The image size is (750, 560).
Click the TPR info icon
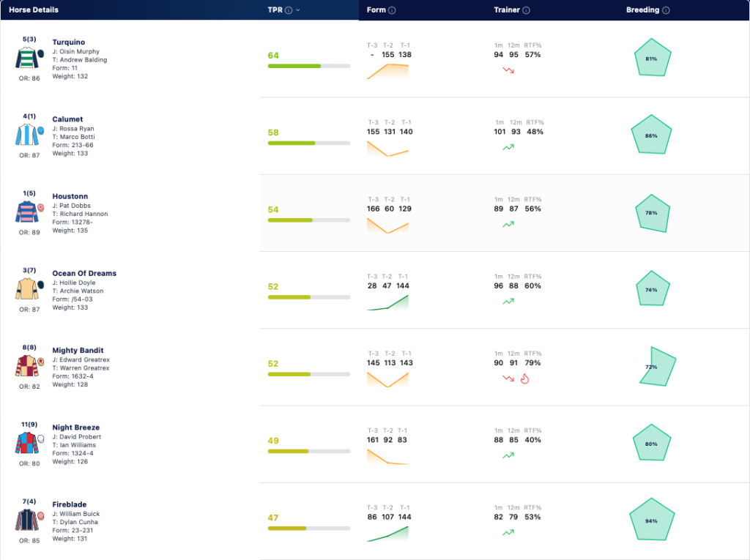pyautogui.click(x=289, y=10)
